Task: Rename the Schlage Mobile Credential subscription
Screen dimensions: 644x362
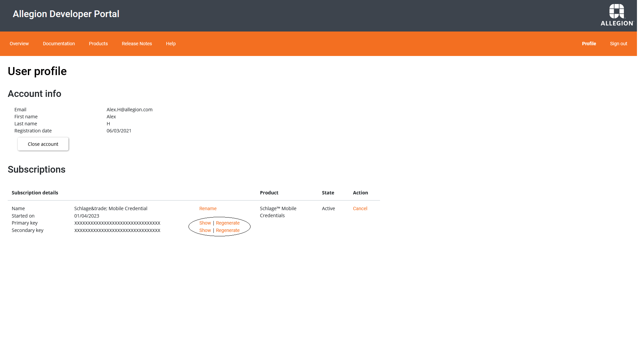Action: (x=208, y=208)
